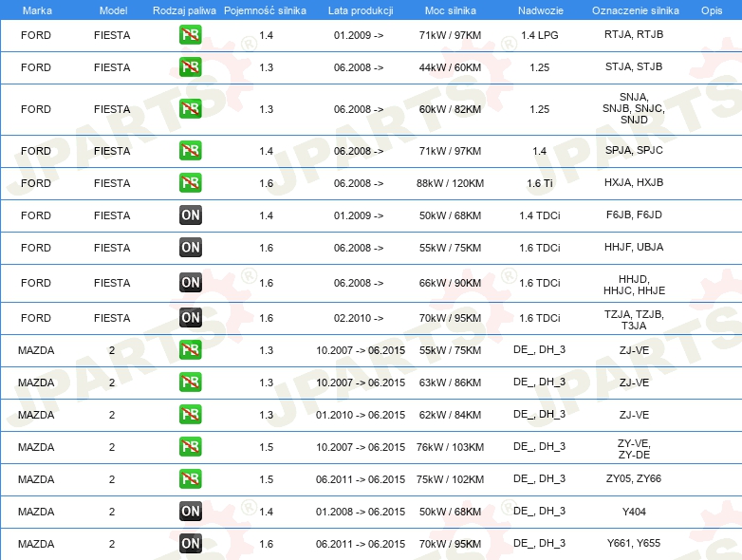Viewport: 742px width, 560px height.
Task: Click ZJ-VE in Mazda 63kW / 86KM row
Action: [634, 383]
